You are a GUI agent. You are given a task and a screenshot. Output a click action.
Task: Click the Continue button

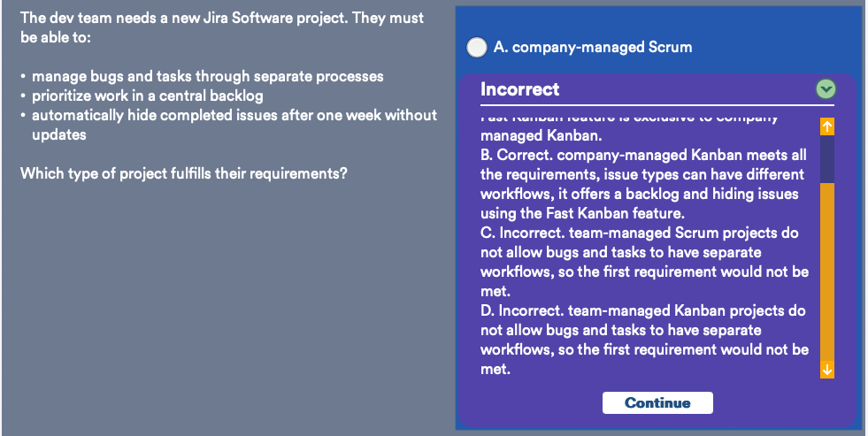pyautogui.click(x=657, y=402)
